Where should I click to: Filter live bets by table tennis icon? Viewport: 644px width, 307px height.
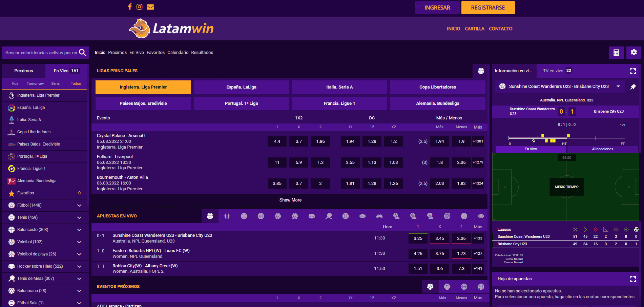click(329, 216)
